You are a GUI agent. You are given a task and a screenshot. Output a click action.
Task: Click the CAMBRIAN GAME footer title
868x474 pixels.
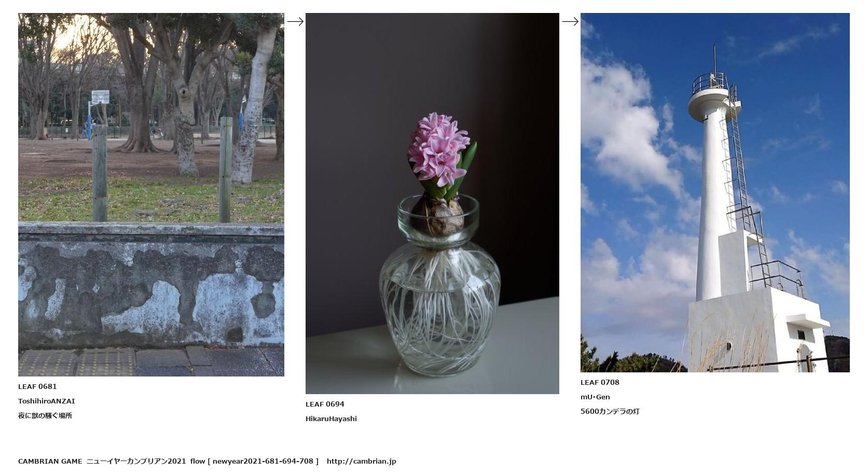click(50, 461)
